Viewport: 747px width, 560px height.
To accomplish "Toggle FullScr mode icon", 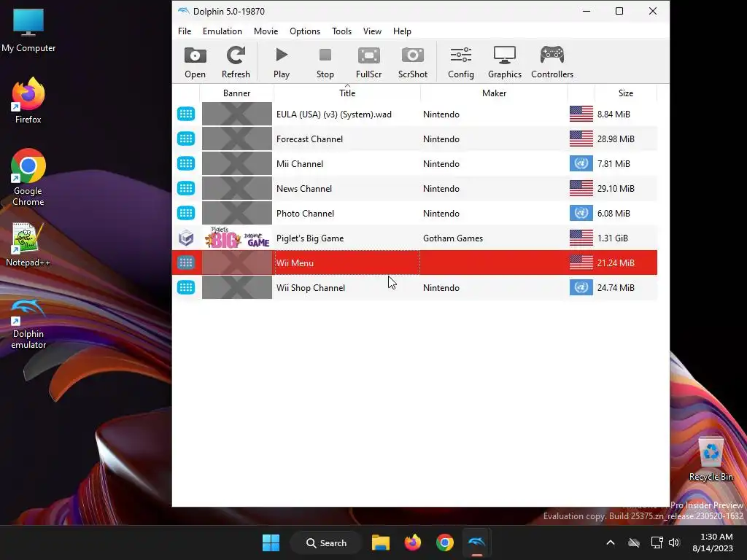I will [x=368, y=62].
